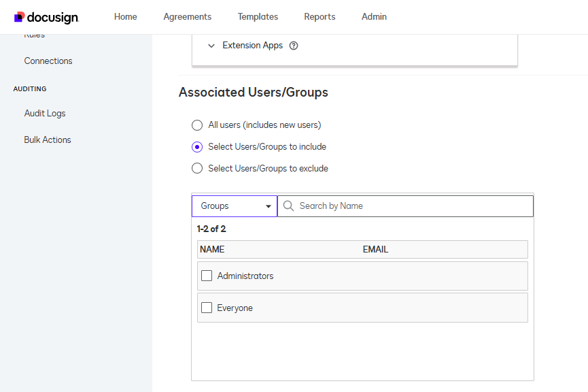Check the Everyone group checkbox

pyautogui.click(x=207, y=308)
